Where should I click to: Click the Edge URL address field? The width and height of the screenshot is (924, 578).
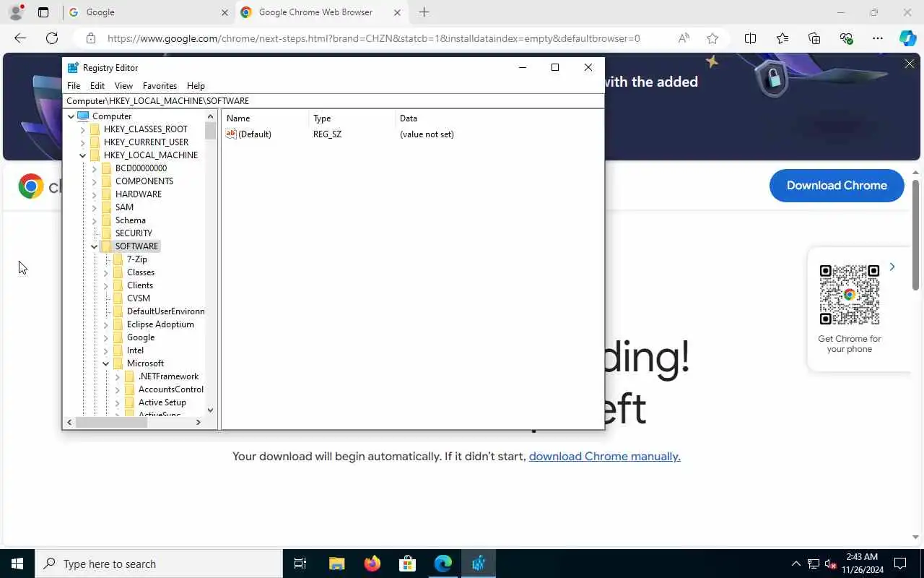pyautogui.click(x=373, y=38)
